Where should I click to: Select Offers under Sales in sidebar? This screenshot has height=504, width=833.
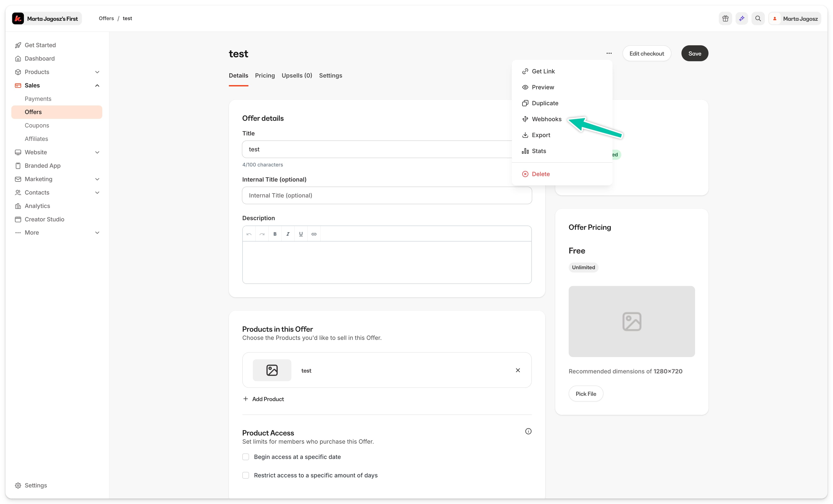pyautogui.click(x=57, y=112)
